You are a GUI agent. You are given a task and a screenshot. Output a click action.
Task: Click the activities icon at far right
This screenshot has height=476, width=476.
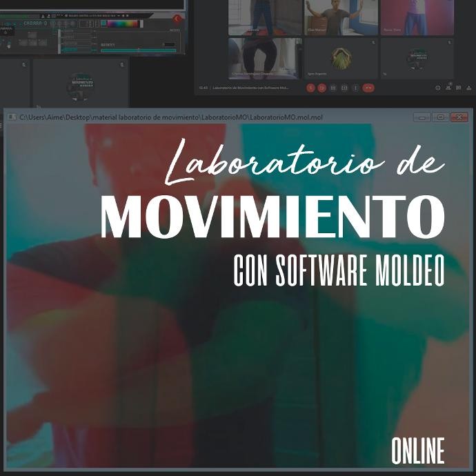(x=469, y=88)
